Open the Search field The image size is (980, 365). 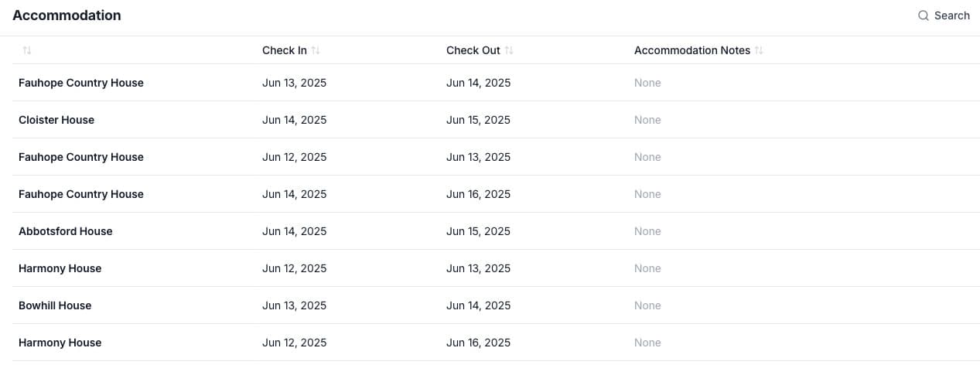[x=944, y=15]
